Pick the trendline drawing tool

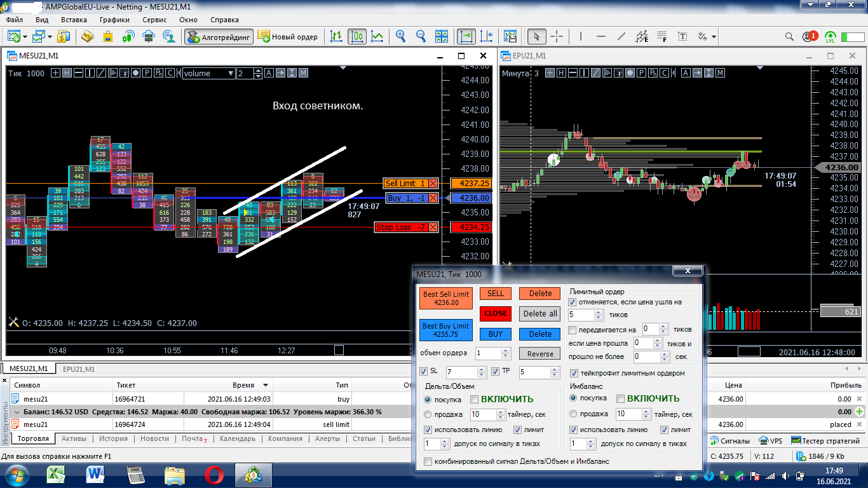click(621, 37)
